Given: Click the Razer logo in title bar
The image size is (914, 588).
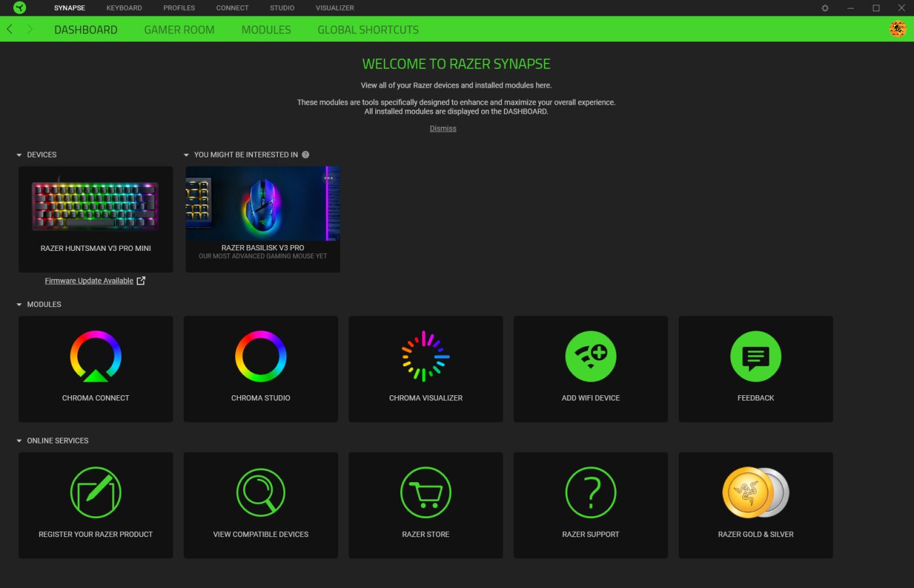Looking at the screenshot, I should [x=20, y=8].
